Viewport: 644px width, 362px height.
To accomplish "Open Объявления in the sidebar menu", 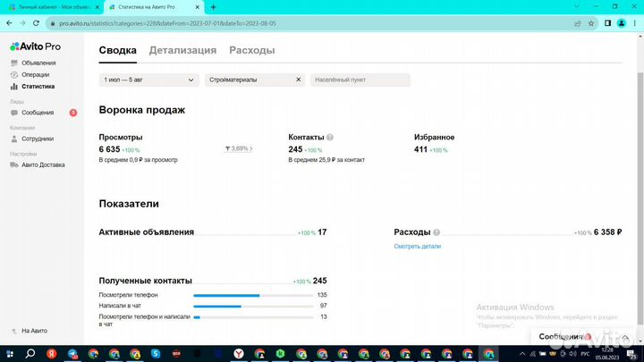I will click(x=38, y=63).
